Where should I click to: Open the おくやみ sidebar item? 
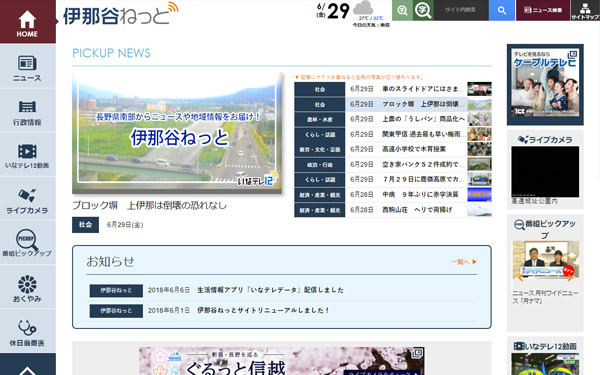[28, 287]
